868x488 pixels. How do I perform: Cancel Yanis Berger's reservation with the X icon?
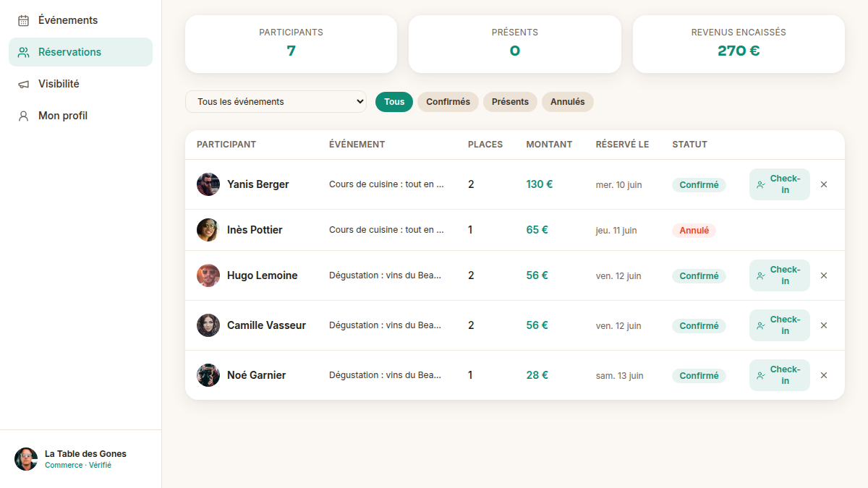coord(824,184)
